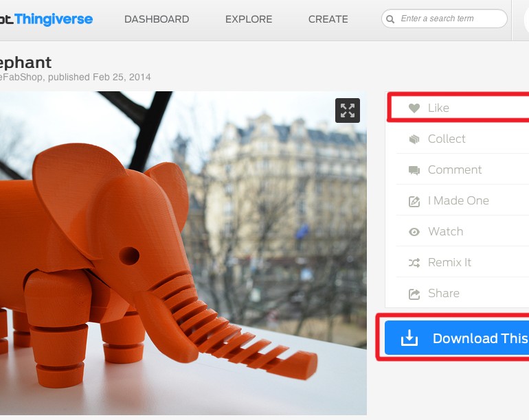529x420 pixels.
Task: Click the Share arrow icon
Action: click(414, 294)
